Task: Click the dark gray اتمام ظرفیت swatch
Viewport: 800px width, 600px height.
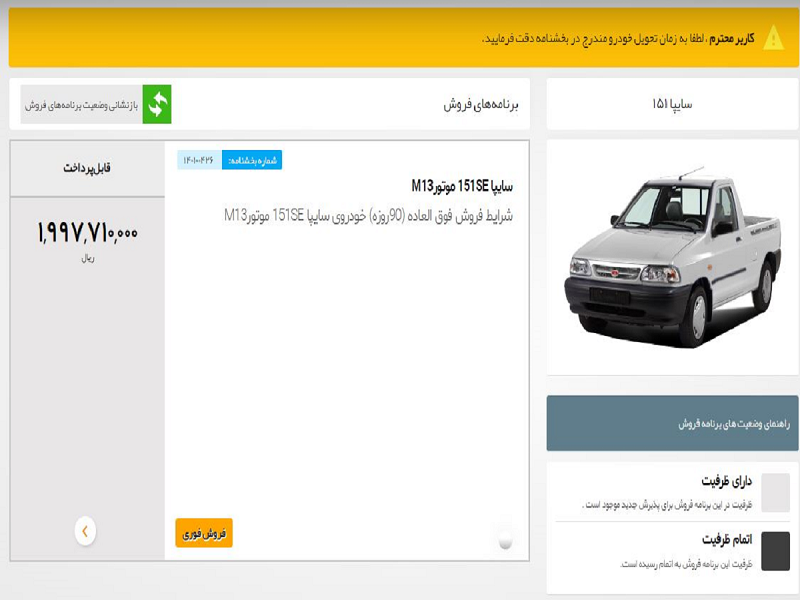Action: 776,551
